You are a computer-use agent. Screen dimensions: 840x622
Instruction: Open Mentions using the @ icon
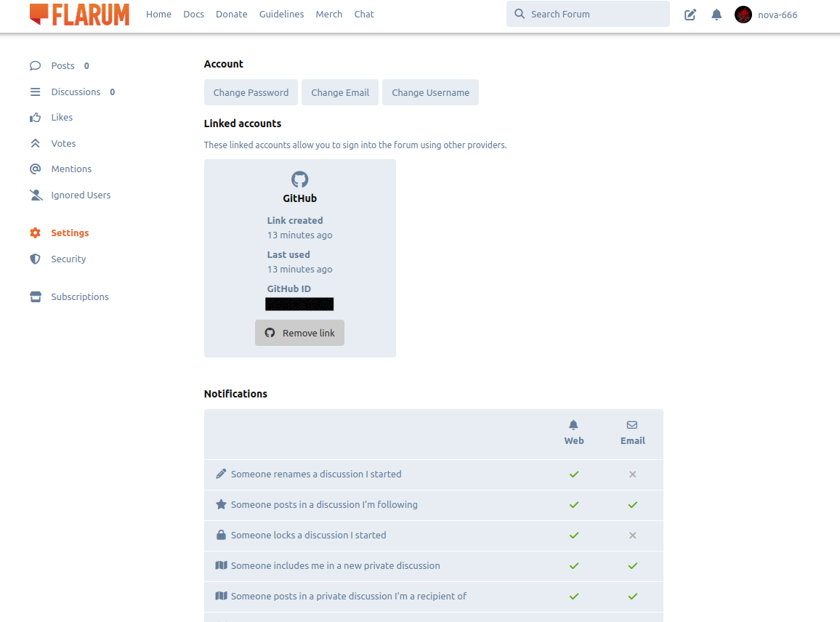35,169
